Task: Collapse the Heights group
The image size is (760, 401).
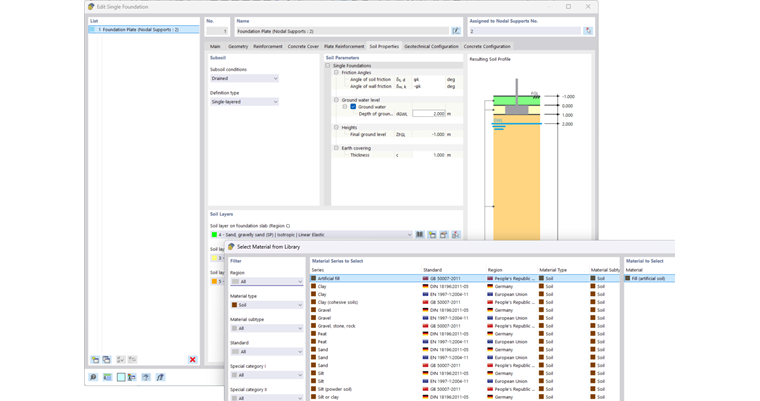Action: click(x=336, y=128)
